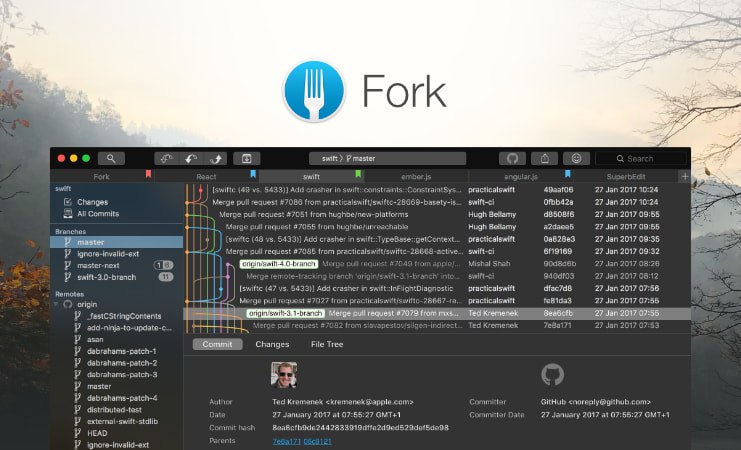The height and width of the screenshot is (450, 741).
Task: Select commit Merge pull request #7055
Action: [x=437, y=226]
